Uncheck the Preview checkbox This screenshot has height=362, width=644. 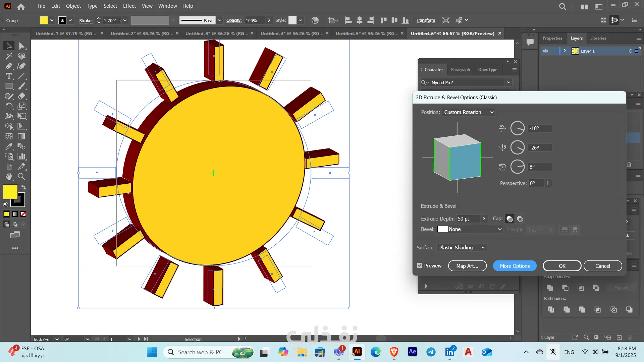pyautogui.click(x=420, y=265)
